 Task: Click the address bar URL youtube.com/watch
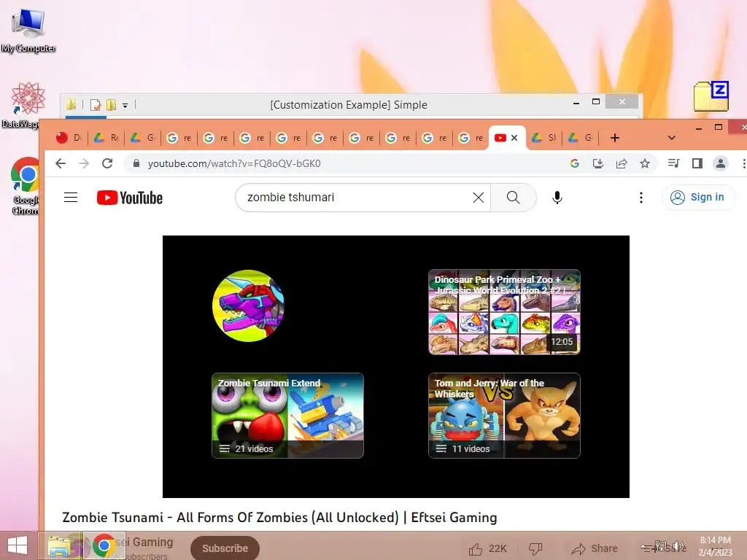234,164
